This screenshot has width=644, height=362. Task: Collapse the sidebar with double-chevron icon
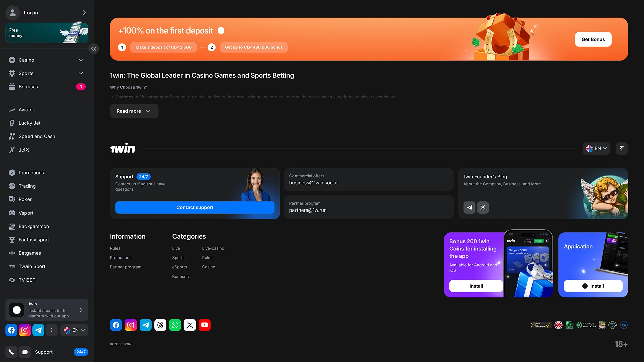[94, 49]
